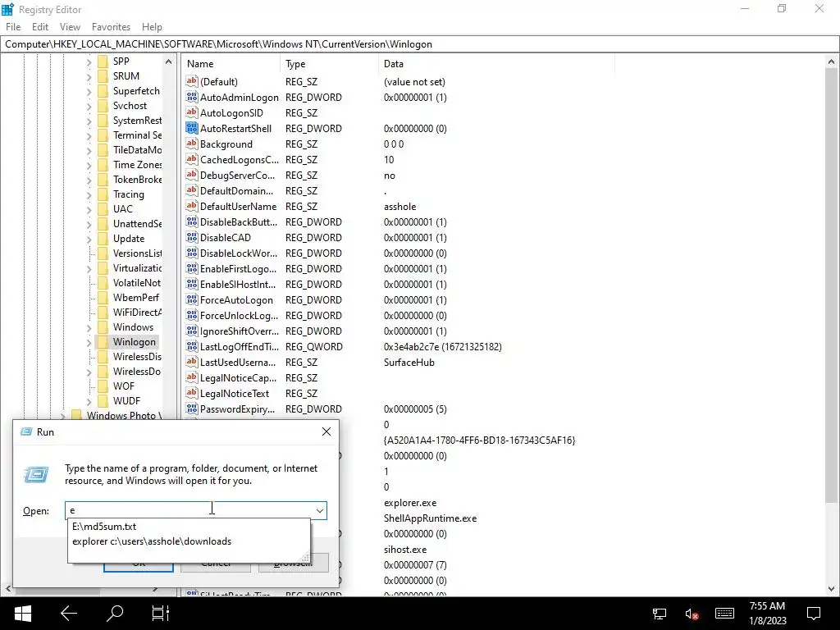This screenshot has width=840, height=630.
Task: Close the Run dialog
Action: pyautogui.click(x=326, y=431)
